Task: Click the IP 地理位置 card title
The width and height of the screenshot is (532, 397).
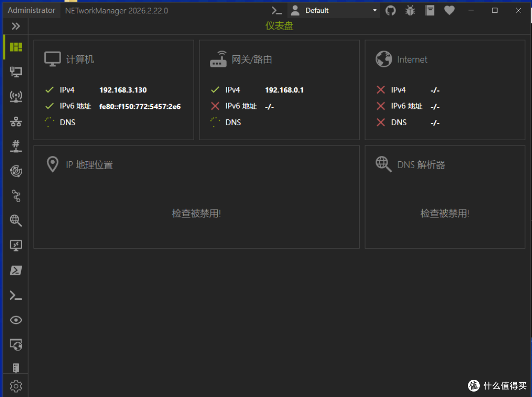Action: click(89, 165)
